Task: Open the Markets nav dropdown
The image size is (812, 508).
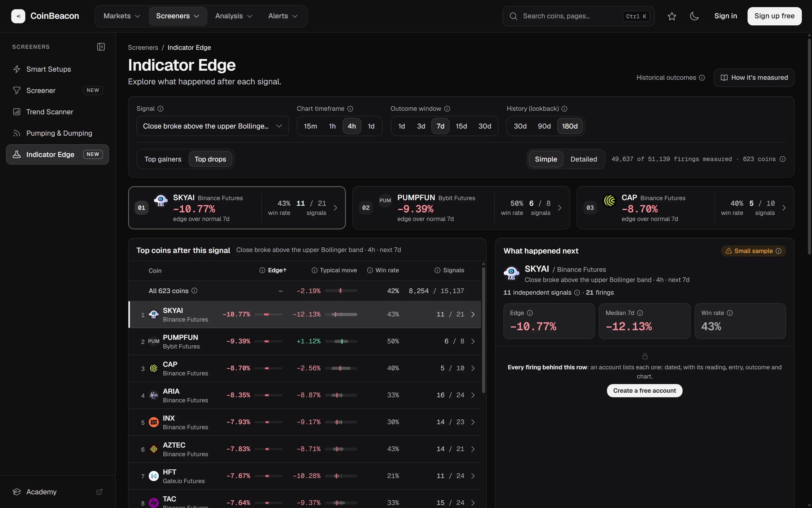Action: coord(122,16)
